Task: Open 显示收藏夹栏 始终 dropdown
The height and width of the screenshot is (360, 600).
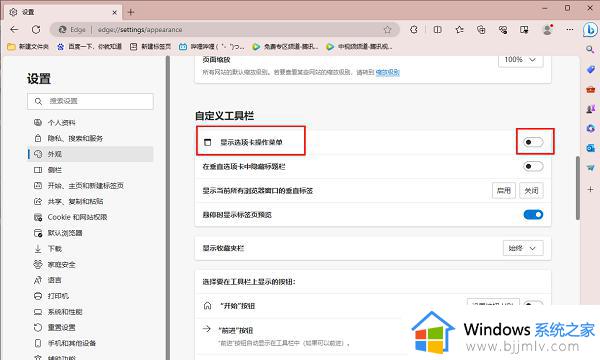Action: click(x=523, y=248)
